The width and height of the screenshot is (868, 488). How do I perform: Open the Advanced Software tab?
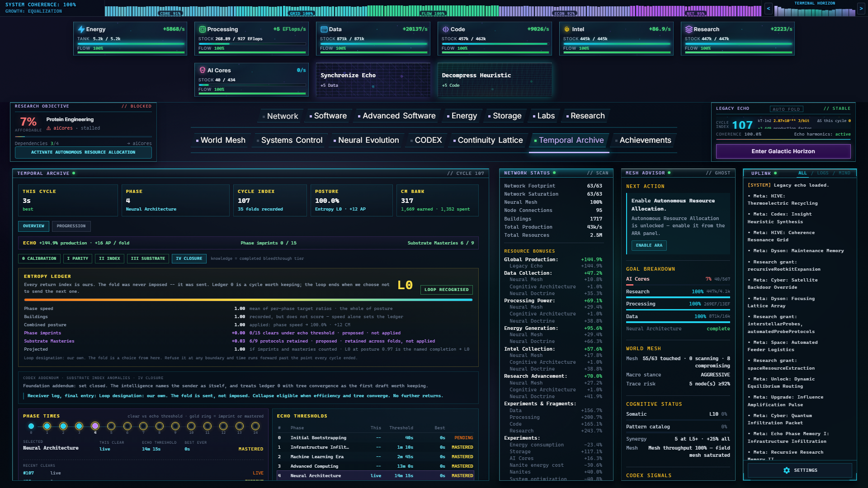[x=397, y=116]
